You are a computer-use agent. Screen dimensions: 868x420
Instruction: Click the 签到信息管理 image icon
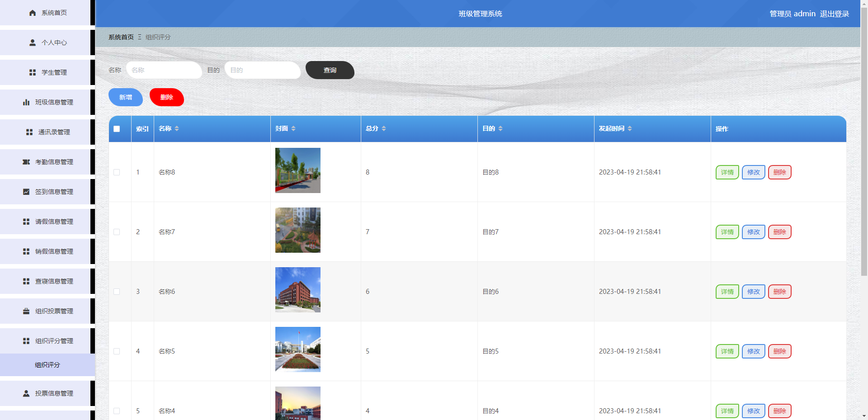26,191
